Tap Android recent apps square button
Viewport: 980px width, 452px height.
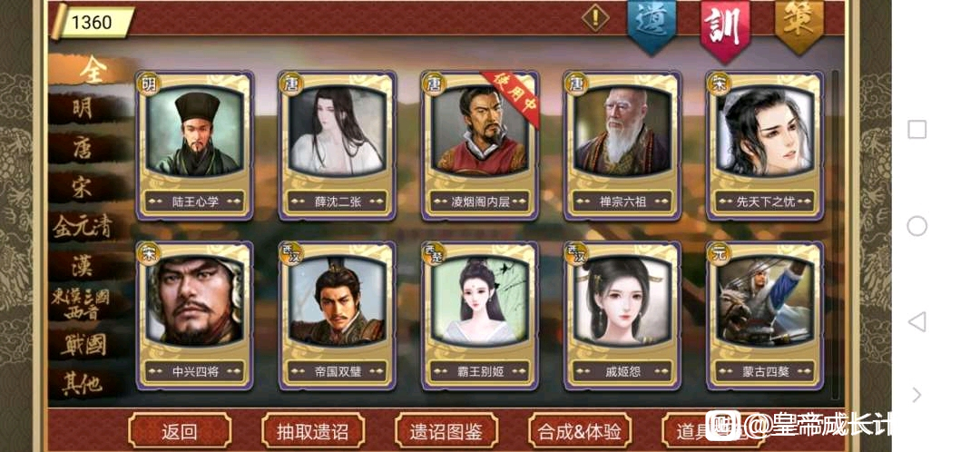click(x=916, y=130)
